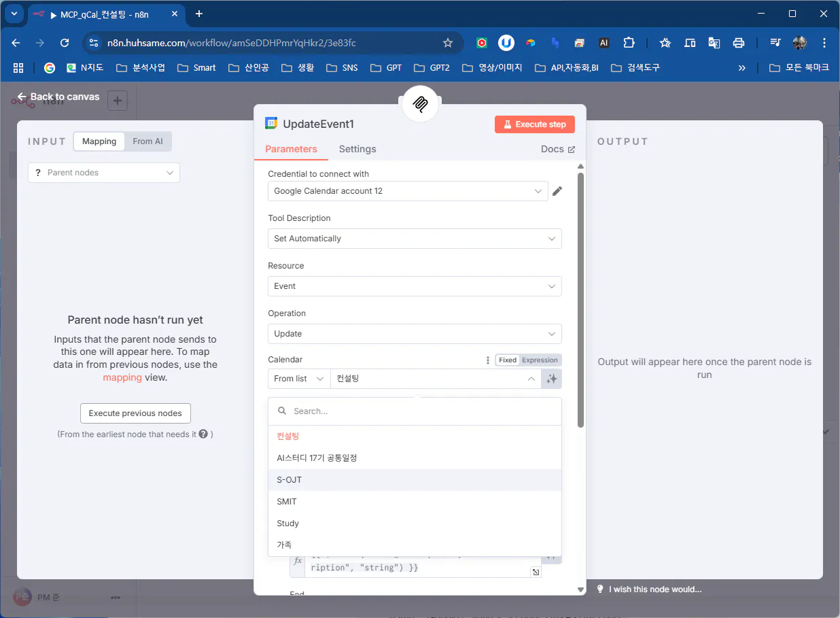The image size is (840, 618).
Task: Choose 컨설팅 in the calendar list
Action: [x=415, y=436]
